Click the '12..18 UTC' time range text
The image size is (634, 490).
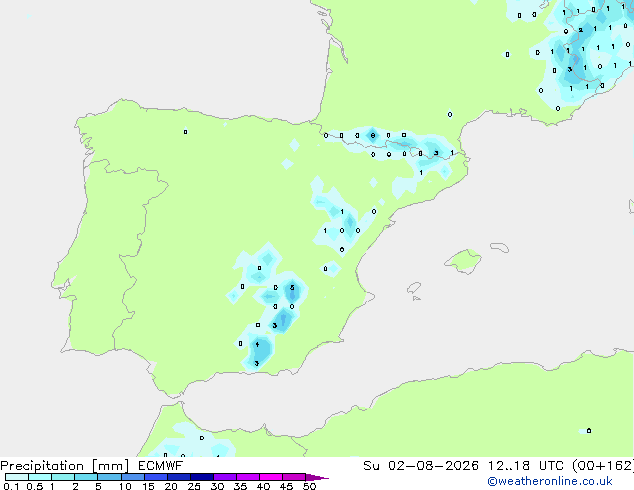tap(524, 466)
